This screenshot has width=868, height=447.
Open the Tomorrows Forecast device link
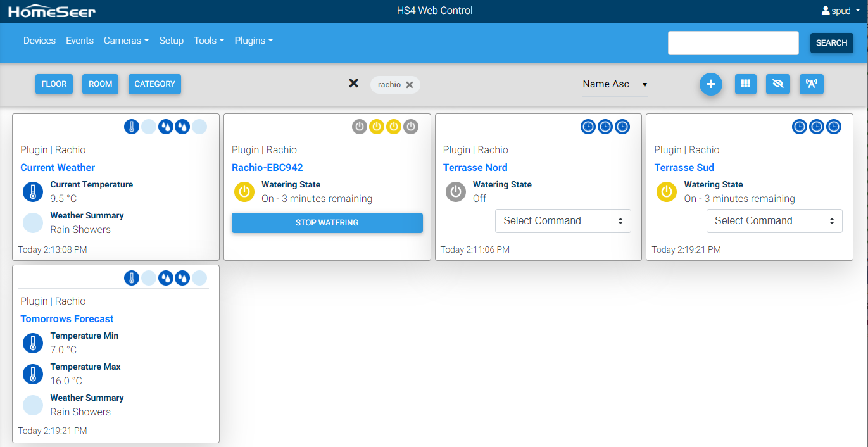pyautogui.click(x=67, y=319)
